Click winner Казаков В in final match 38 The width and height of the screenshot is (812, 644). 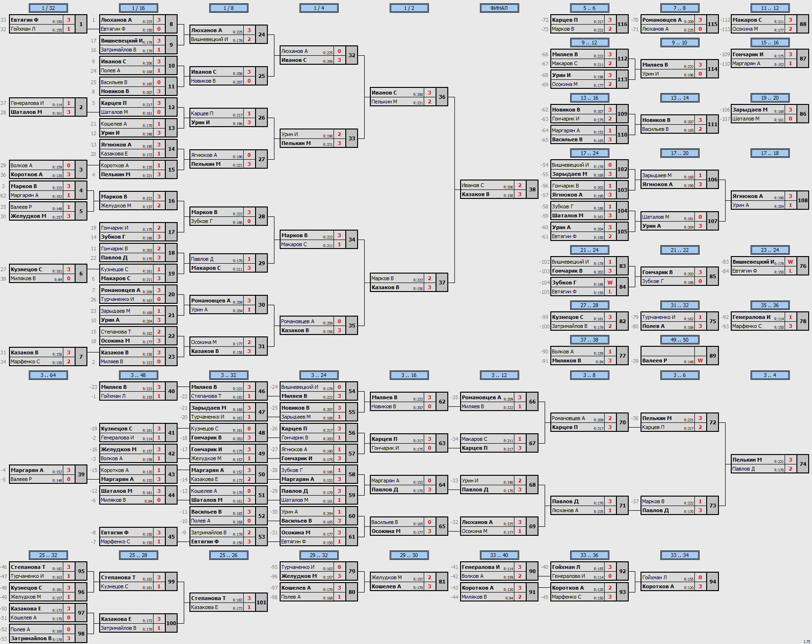[476, 194]
